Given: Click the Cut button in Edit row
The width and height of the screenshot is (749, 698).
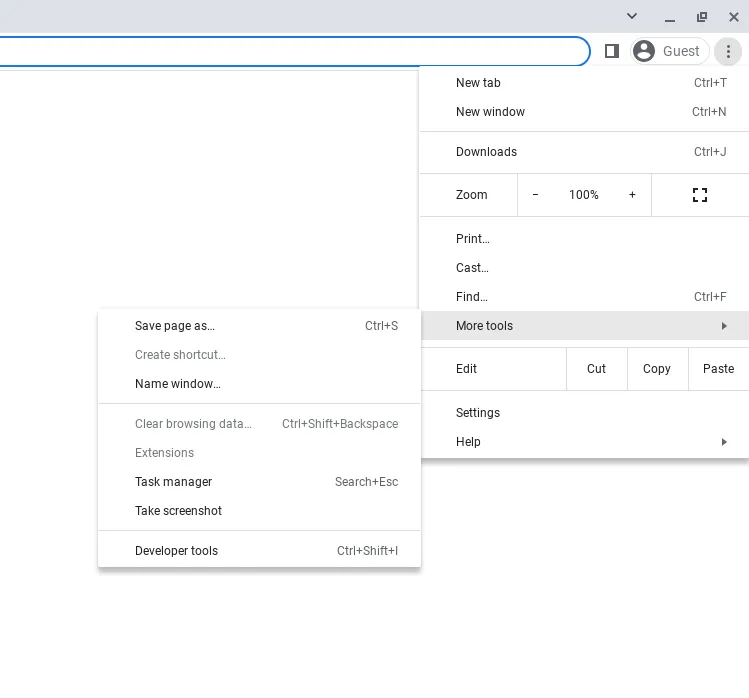Looking at the screenshot, I should point(596,369).
